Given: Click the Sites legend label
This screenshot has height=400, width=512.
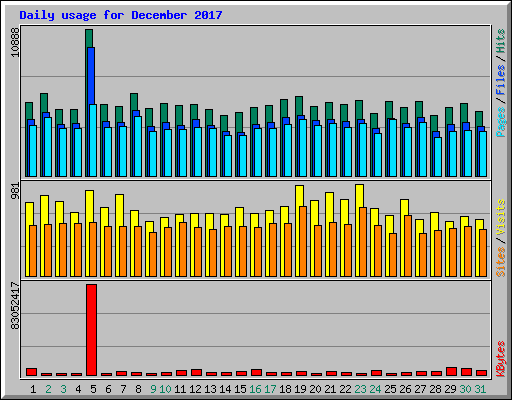Looking at the screenshot, I should [501, 262].
